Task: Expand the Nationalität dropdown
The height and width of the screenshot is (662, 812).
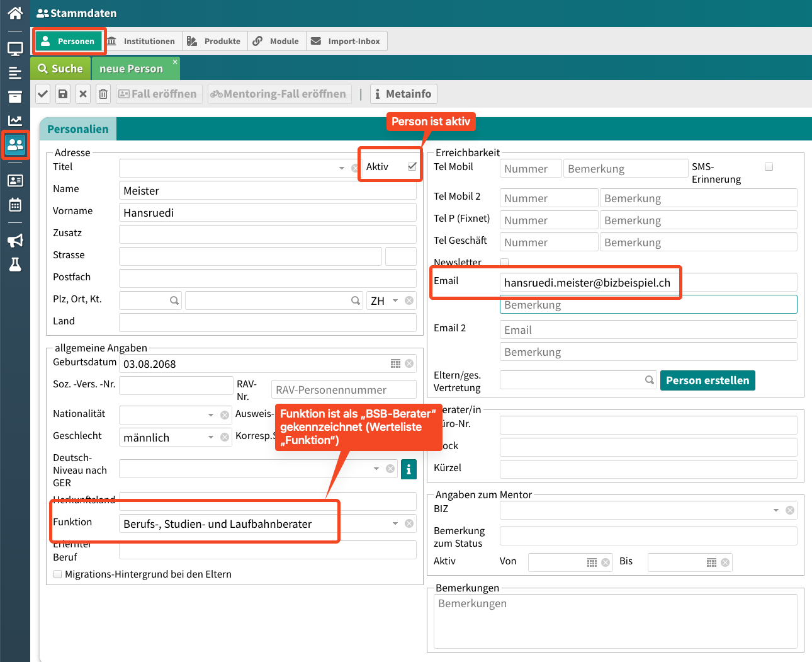Action: [211, 415]
